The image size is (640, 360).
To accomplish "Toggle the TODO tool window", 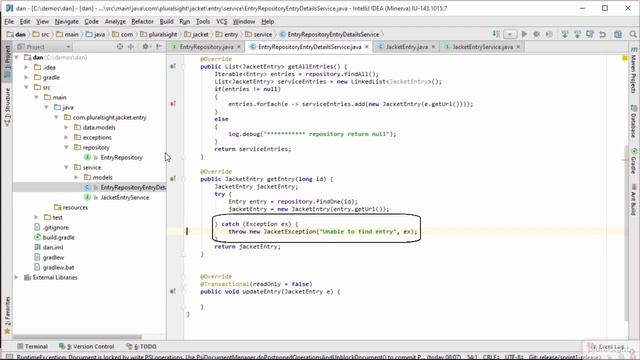I will (x=141, y=346).
